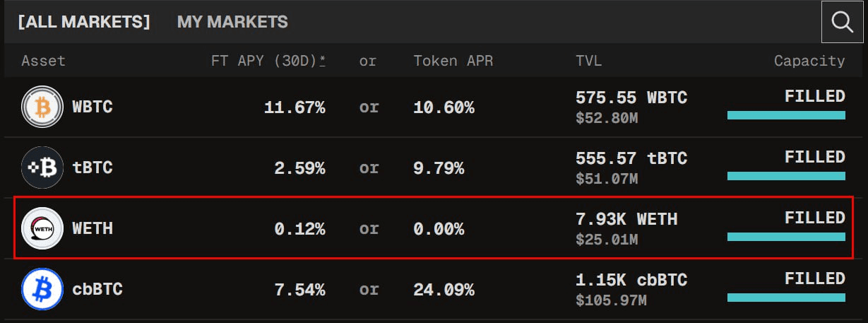Click the cbBTC blue coin icon
868x323 pixels.
(42, 289)
